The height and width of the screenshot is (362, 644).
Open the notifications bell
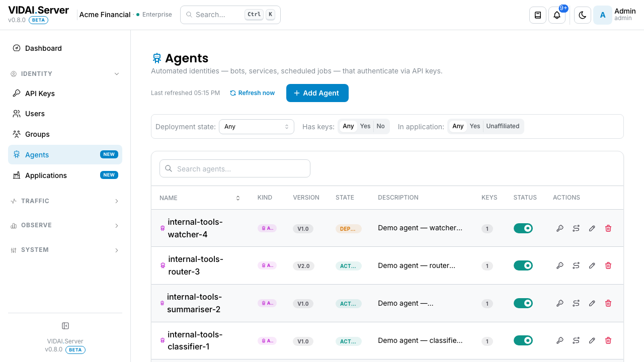[557, 15]
